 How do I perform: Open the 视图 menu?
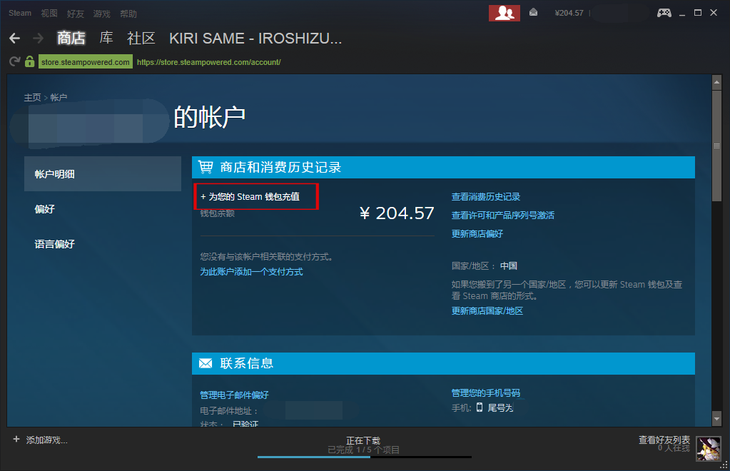[x=49, y=13]
